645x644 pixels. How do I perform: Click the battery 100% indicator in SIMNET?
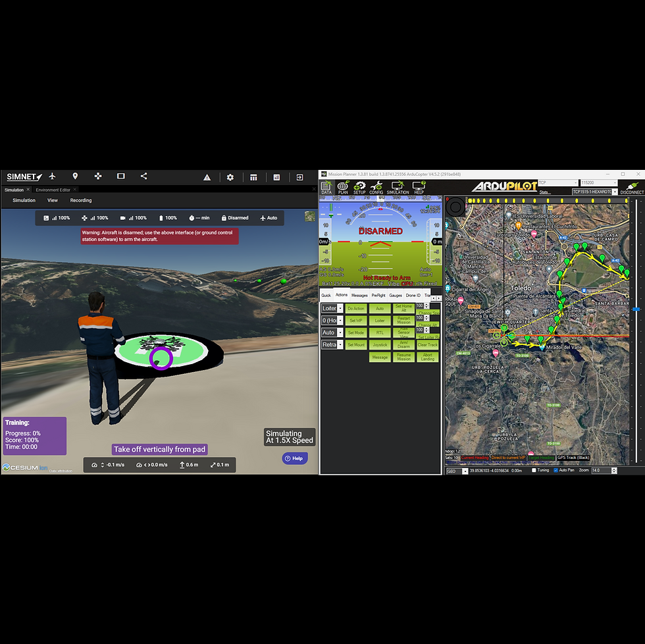(x=168, y=218)
